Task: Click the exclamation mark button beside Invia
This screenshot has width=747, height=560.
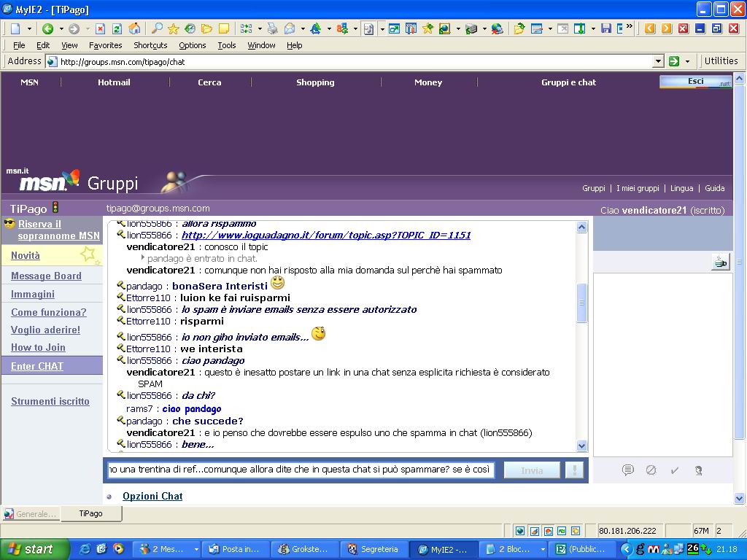Action: click(x=575, y=470)
